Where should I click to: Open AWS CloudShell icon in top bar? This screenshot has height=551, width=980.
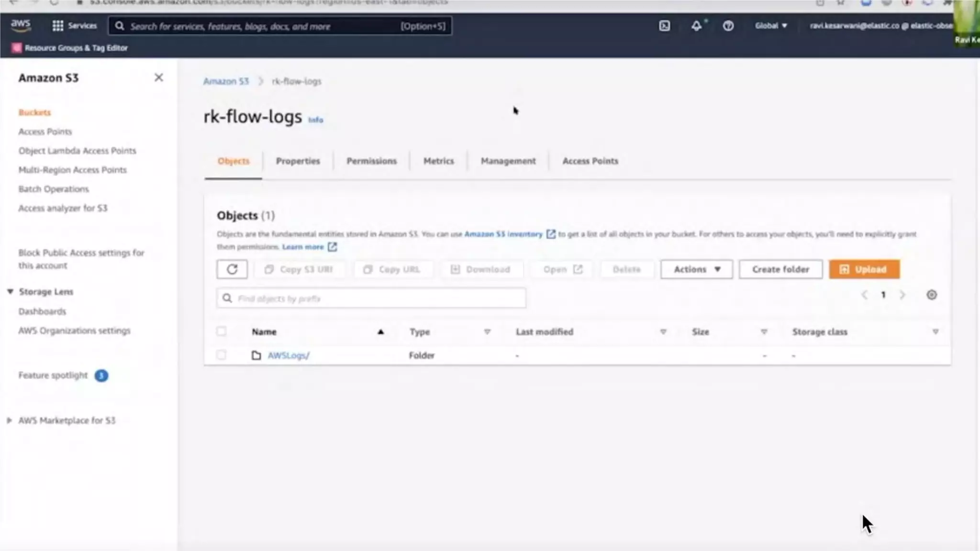664,26
